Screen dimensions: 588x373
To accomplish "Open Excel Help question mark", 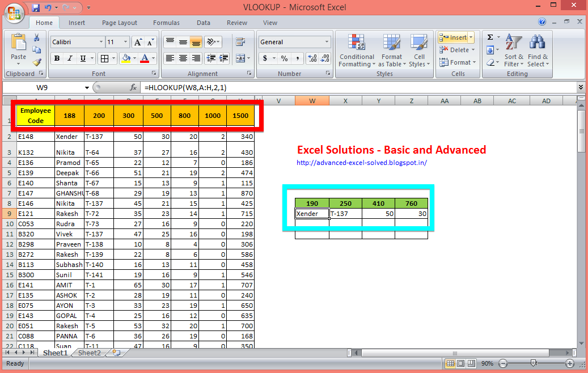I will (x=542, y=22).
